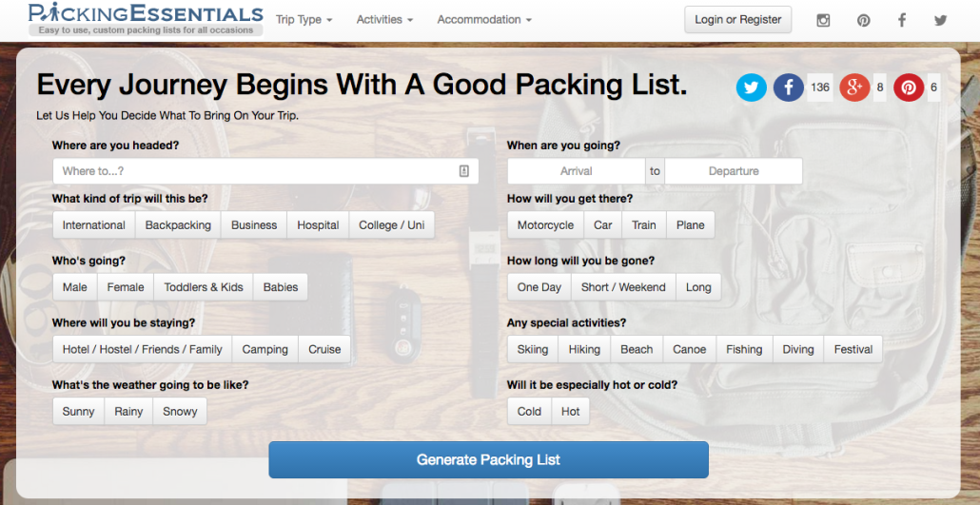Click the Where to destination field

point(265,171)
